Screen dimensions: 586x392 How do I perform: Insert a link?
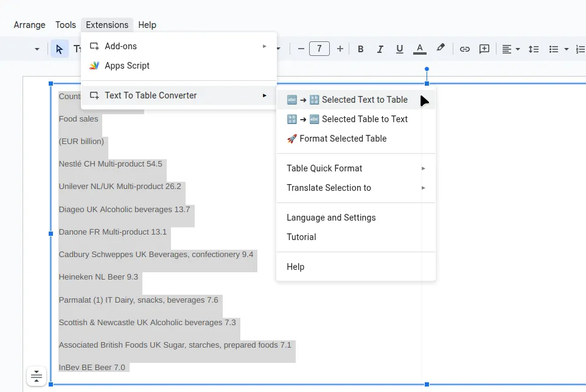(x=464, y=49)
